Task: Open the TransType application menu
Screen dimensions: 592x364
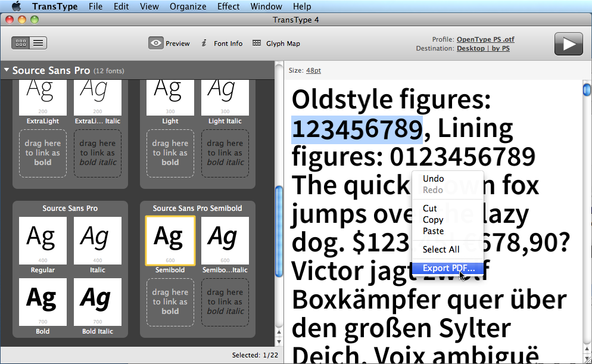Action: 55,7
